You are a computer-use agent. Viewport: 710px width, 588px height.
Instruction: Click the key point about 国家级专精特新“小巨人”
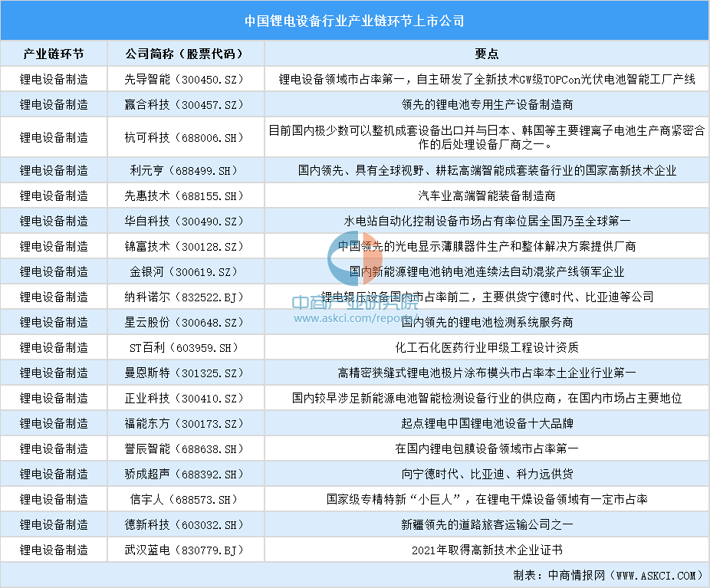(487, 500)
